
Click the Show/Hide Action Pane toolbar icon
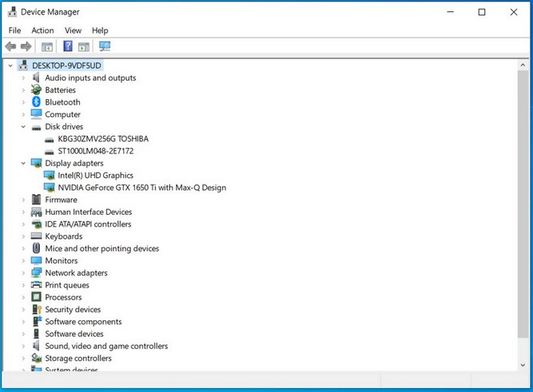click(x=84, y=46)
